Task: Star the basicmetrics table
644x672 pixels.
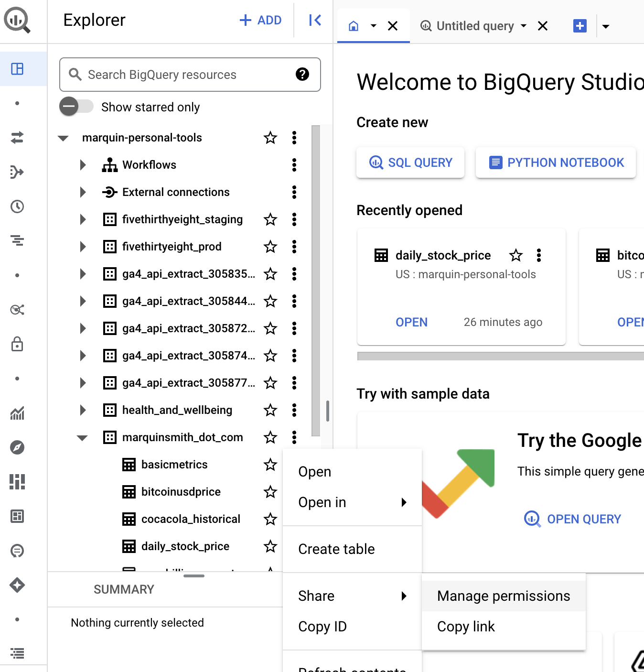Action: pos(270,465)
